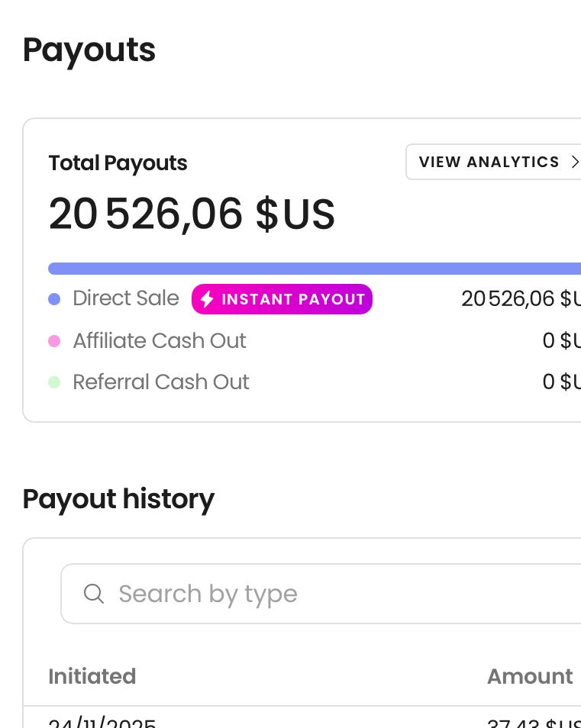
Task: Click the lightning bolt icon in Instant Payout badge
Action: point(206,299)
